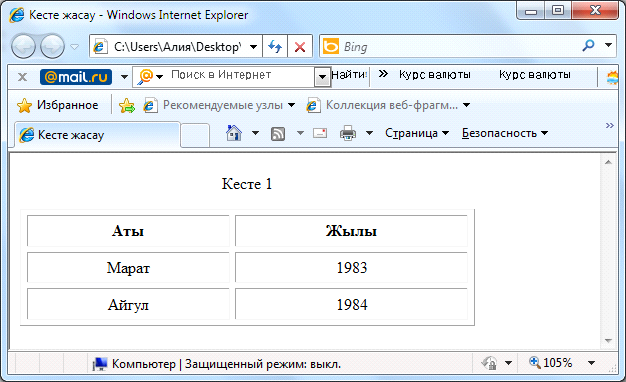Screen dimensions: 626x382
Task: Open Коллекция веб-фрагм... link
Action: click(x=382, y=105)
